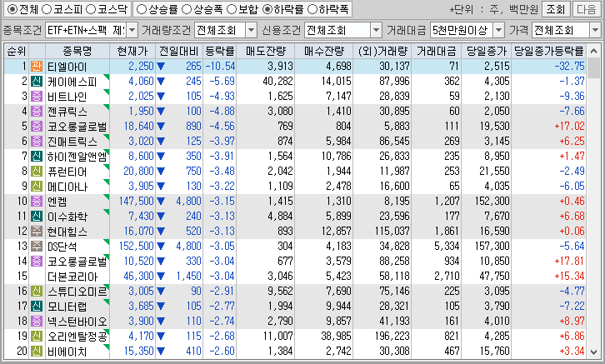This screenshot has height=364, width=605.
Task: Click the down arrow icon in 더본코리아 row
Action: point(161,276)
